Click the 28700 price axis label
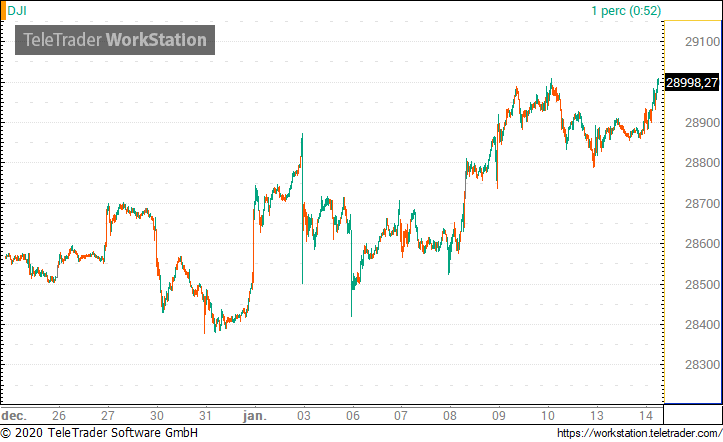Image resolution: width=723 pixels, height=442 pixels. point(702,203)
